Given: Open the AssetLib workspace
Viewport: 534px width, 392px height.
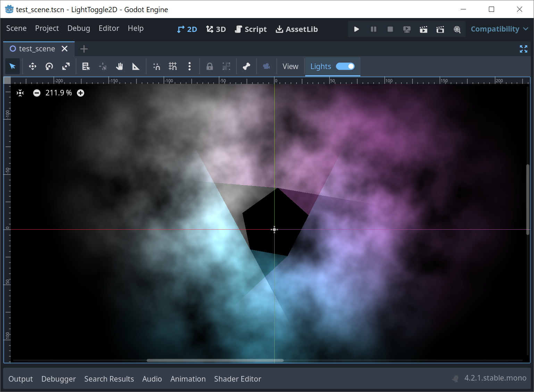Looking at the screenshot, I should [x=297, y=29].
